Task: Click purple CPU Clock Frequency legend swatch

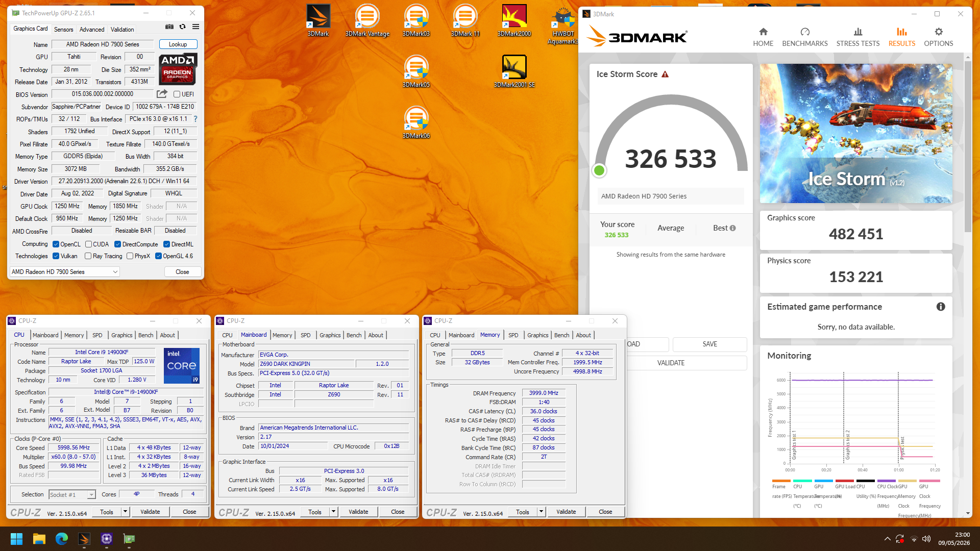Action: [x=887, y=481]
